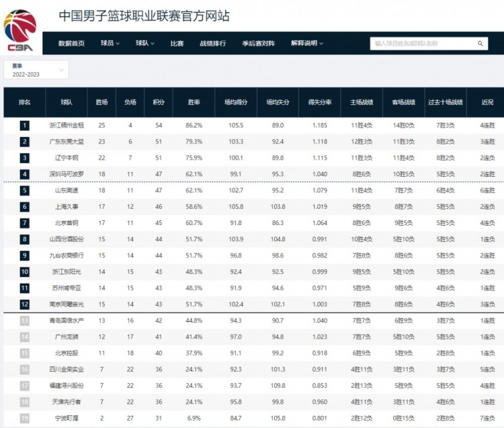Click points-per-game value 105.8 for 上海久事

click(236, 207)
